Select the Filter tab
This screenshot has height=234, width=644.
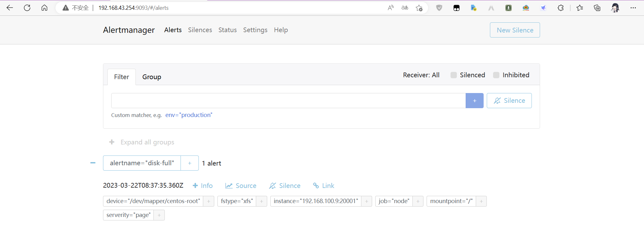pos(122,77)
